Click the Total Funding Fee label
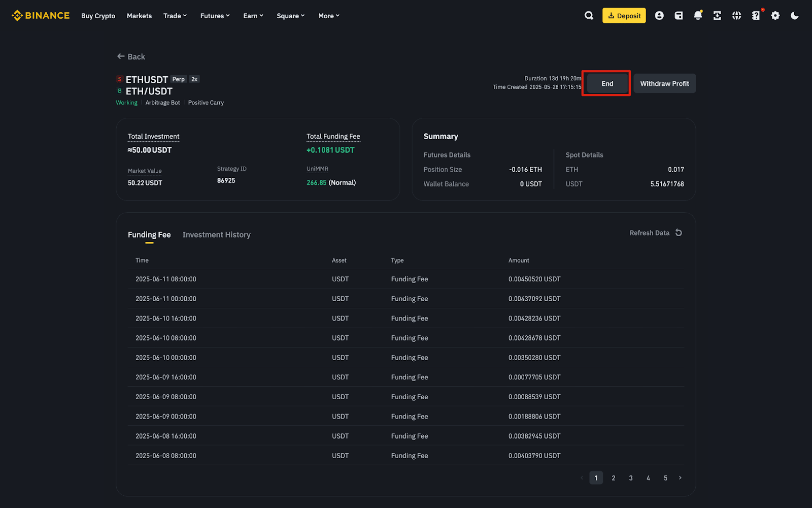Viewport: 812px width, 508px height. (x=333, y=136)
